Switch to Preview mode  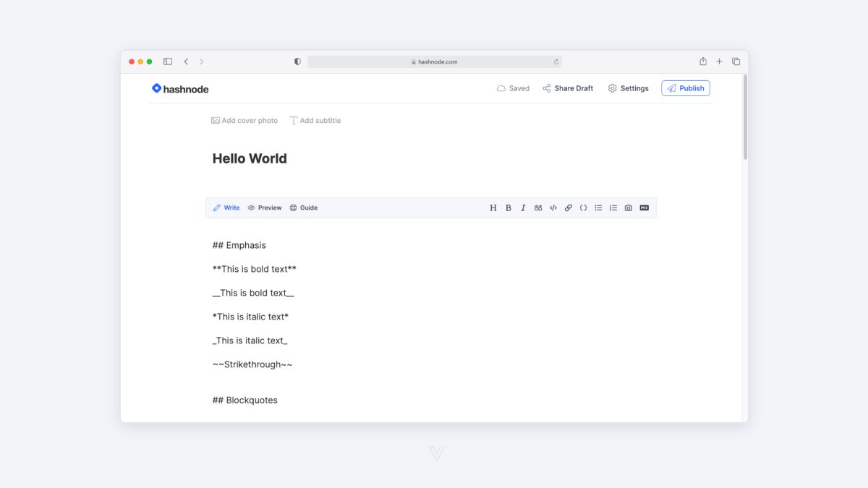click(264, 207)
